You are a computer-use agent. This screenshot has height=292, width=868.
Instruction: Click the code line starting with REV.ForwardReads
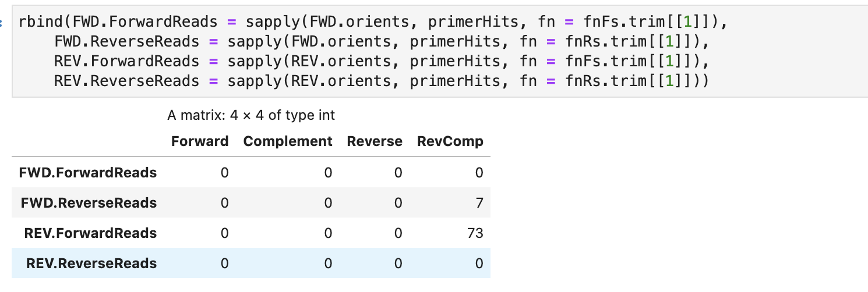[382, 61]
